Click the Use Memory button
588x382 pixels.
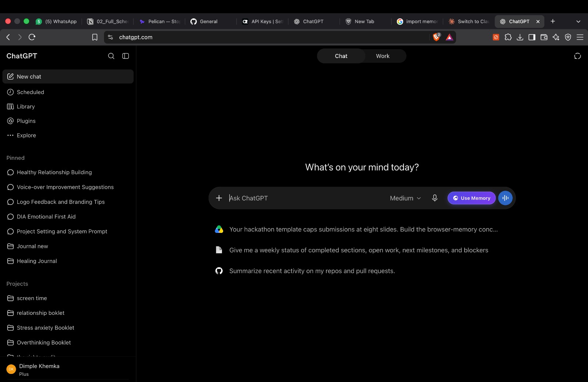[x=472, y=198]
